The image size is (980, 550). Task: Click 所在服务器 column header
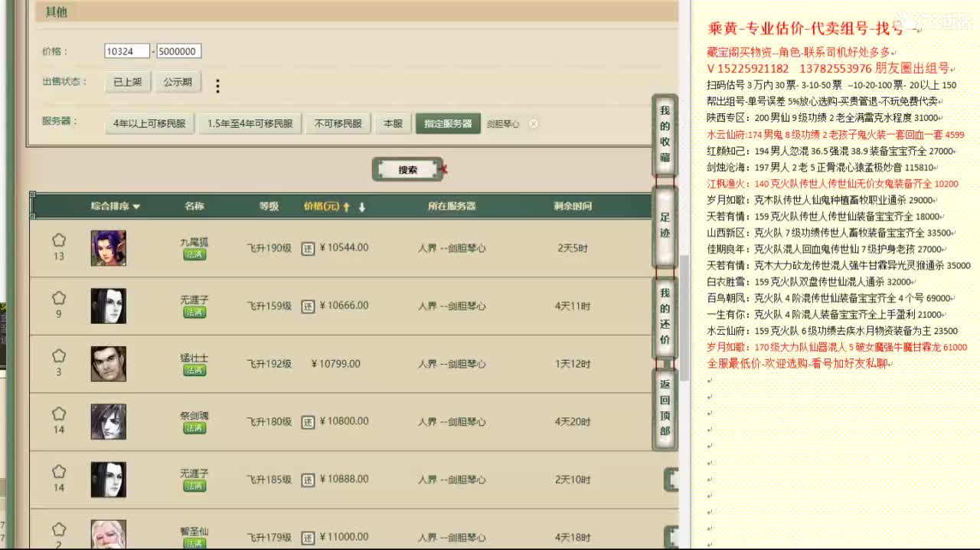tap(452, 206)
